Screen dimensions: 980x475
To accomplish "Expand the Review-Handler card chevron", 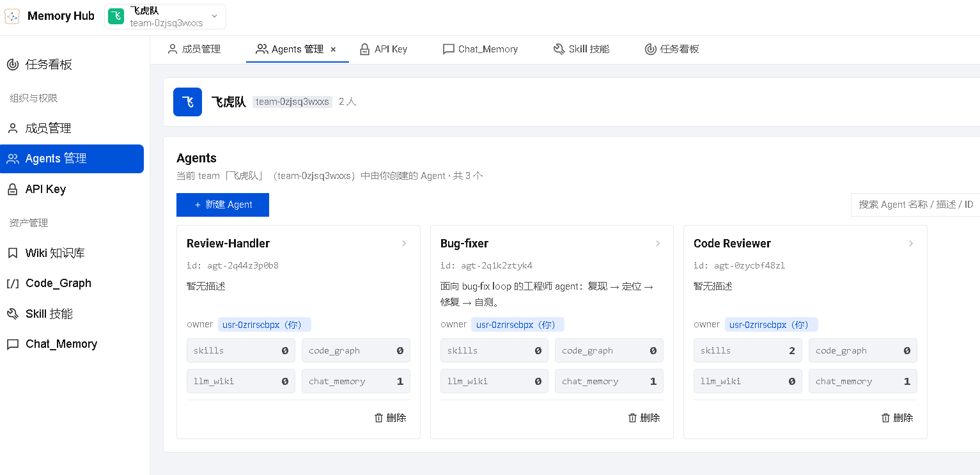I will [404, 244].
